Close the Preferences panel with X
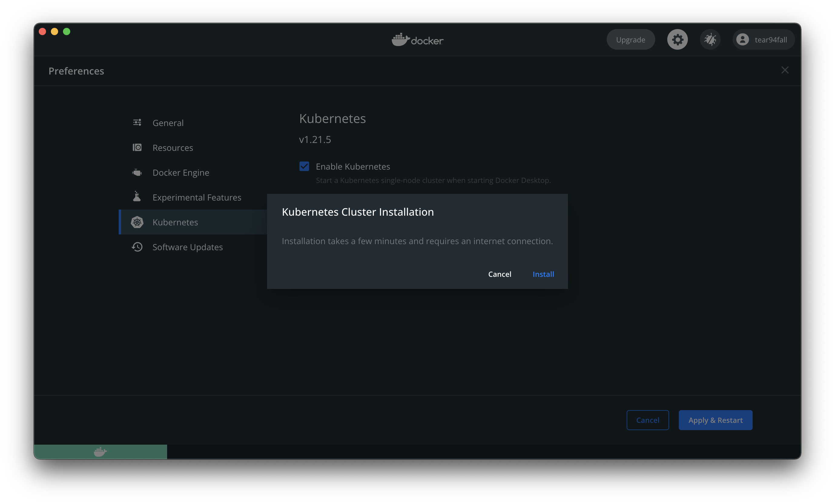835x504 pixels. 785,70
